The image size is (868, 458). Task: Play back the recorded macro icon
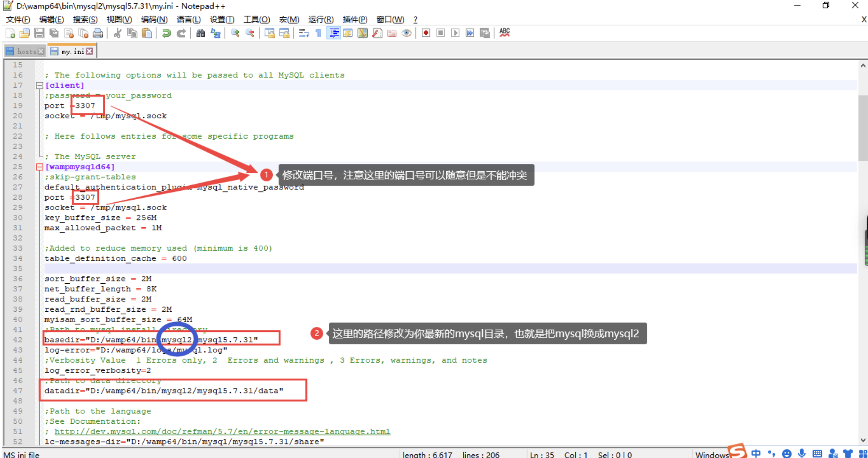point(455,33)
